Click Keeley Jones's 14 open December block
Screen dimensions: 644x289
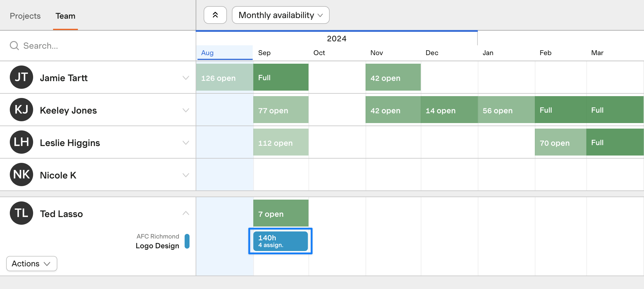click(x=449, y=110)
